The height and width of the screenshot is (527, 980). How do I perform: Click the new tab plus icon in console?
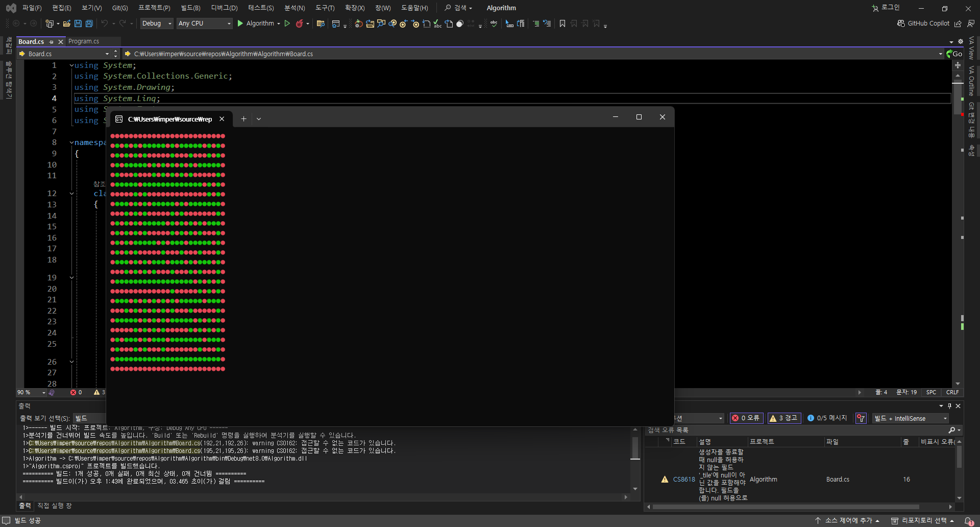point(243,119)
